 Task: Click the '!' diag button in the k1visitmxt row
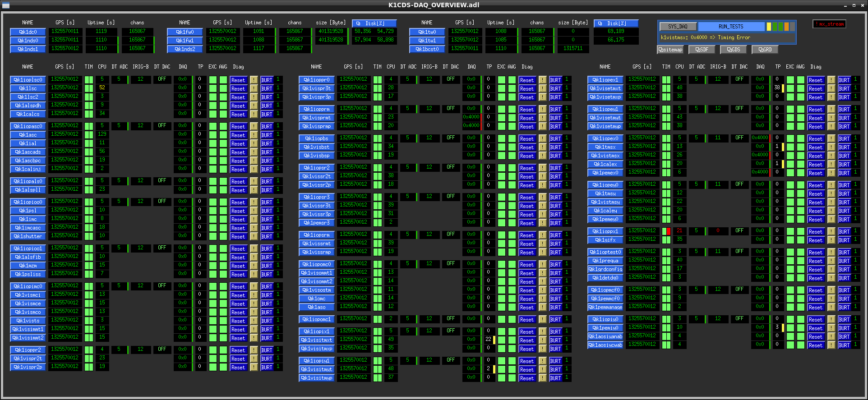(543, 340)
